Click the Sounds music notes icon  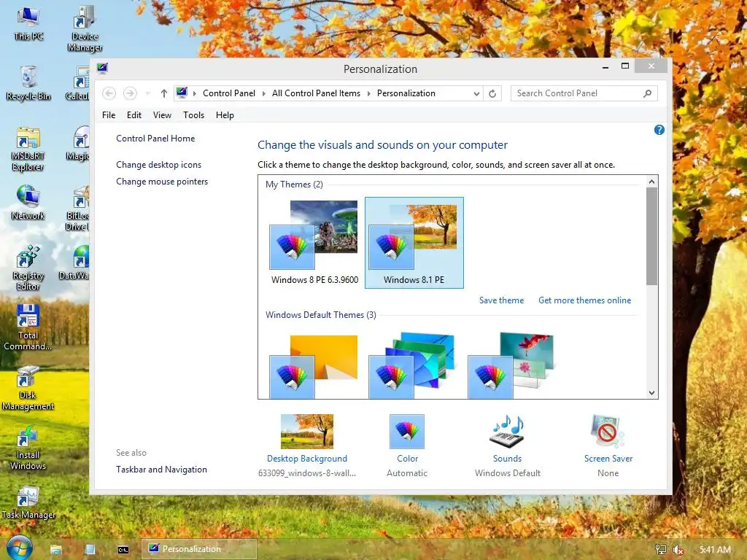point(508,432)
